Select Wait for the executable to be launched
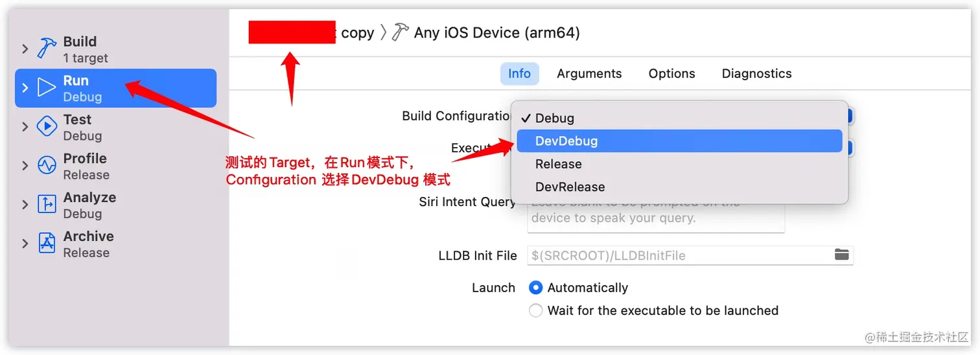Screen dimensions: 980x355 point(535,310)
